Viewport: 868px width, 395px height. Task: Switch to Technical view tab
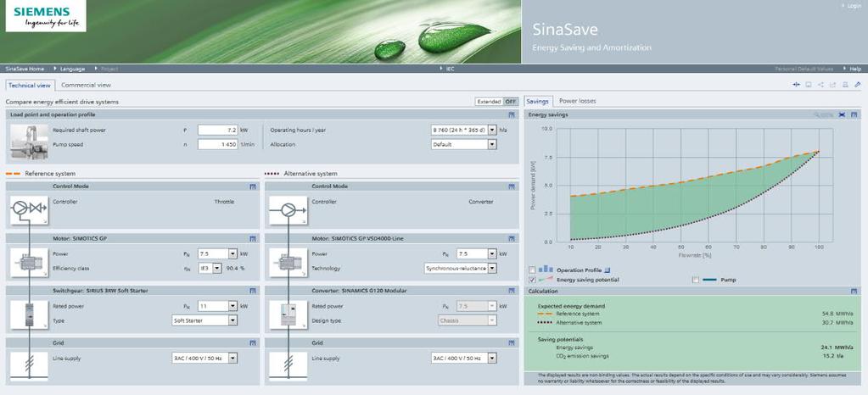tap(30, 86)
